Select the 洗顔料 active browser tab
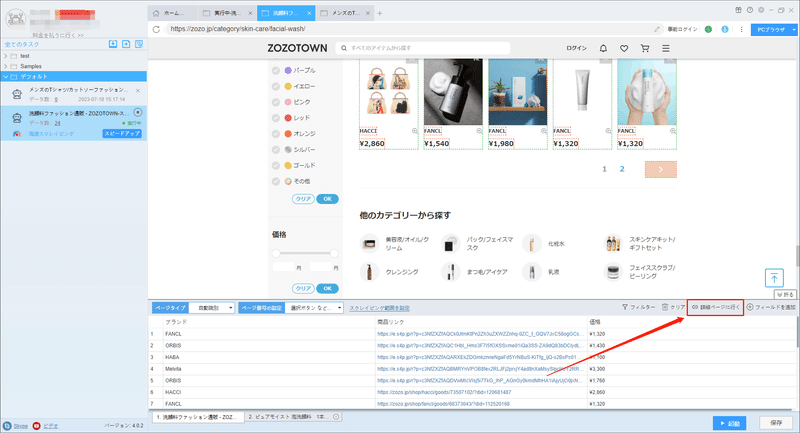The image size is (800, 433). 286,13
